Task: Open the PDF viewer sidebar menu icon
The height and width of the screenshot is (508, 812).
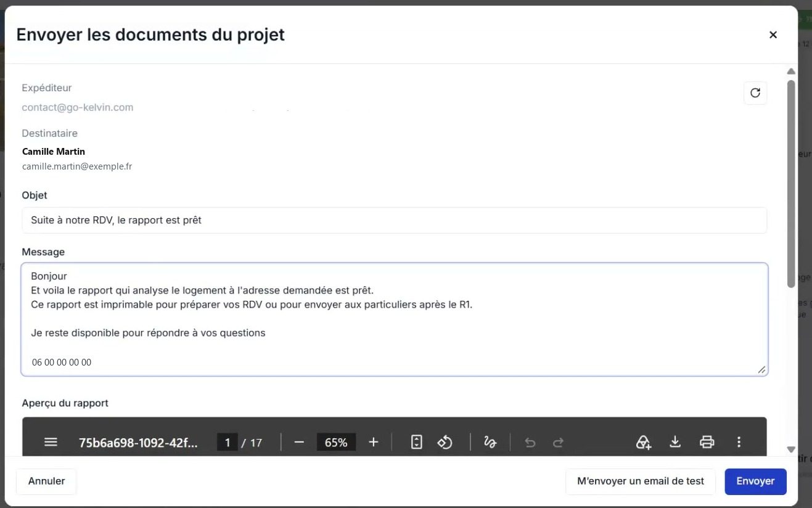Action: (51, 442)
